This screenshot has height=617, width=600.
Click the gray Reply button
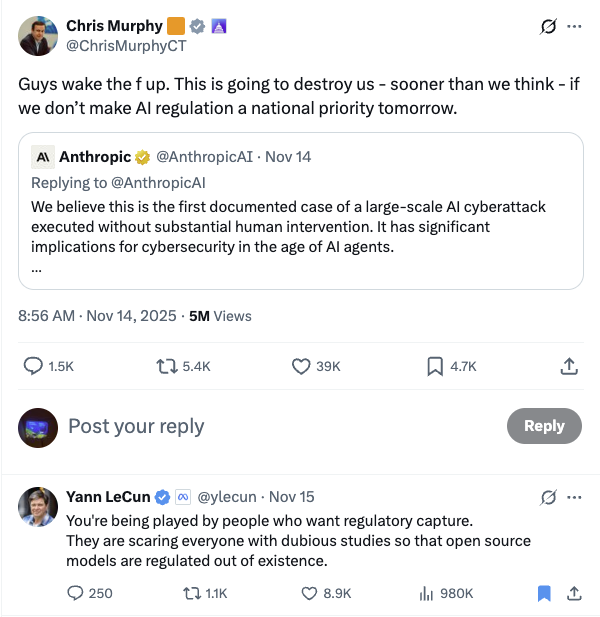544,426
